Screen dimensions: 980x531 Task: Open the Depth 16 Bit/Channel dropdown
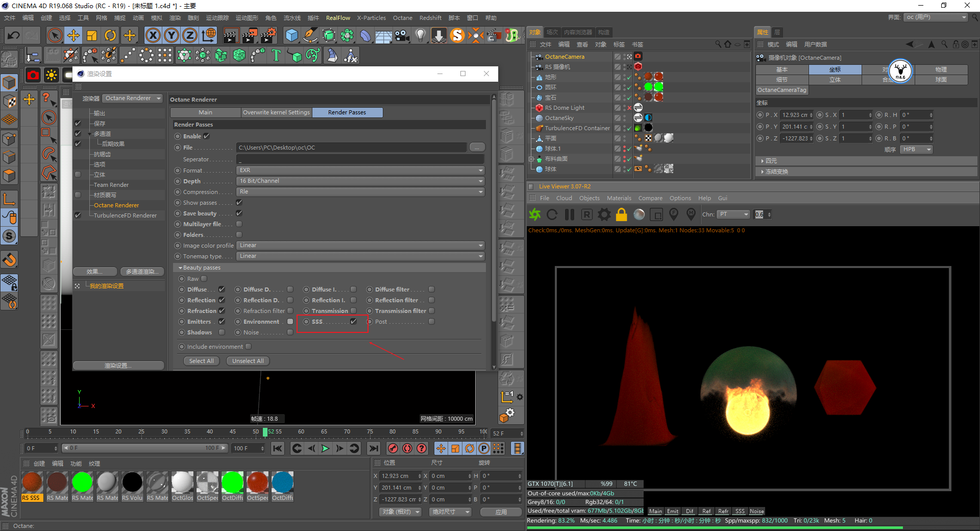[360, 181]
